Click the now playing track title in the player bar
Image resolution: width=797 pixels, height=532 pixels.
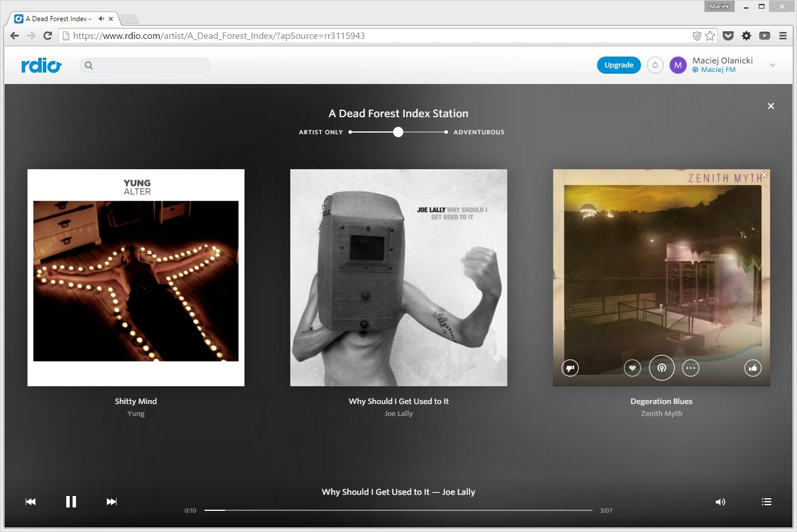coord(398,492)
